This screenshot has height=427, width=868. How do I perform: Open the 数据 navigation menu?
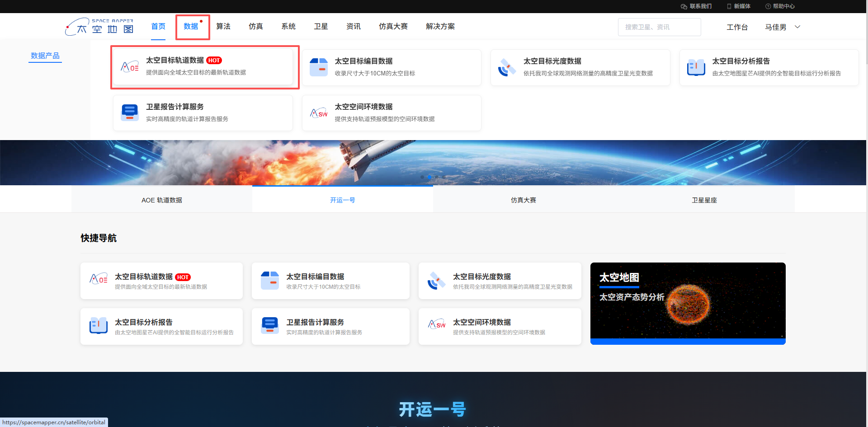tap(192, 26)
